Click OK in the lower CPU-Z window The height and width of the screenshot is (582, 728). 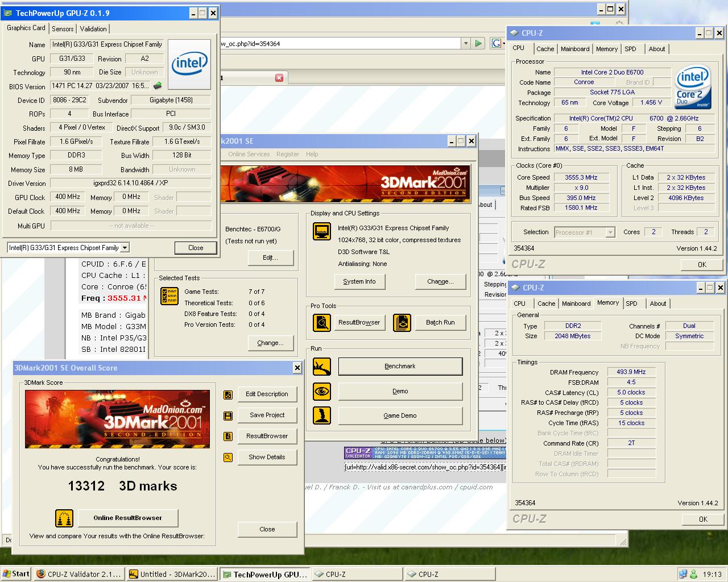pyautogui.click(x=703, y=519)
